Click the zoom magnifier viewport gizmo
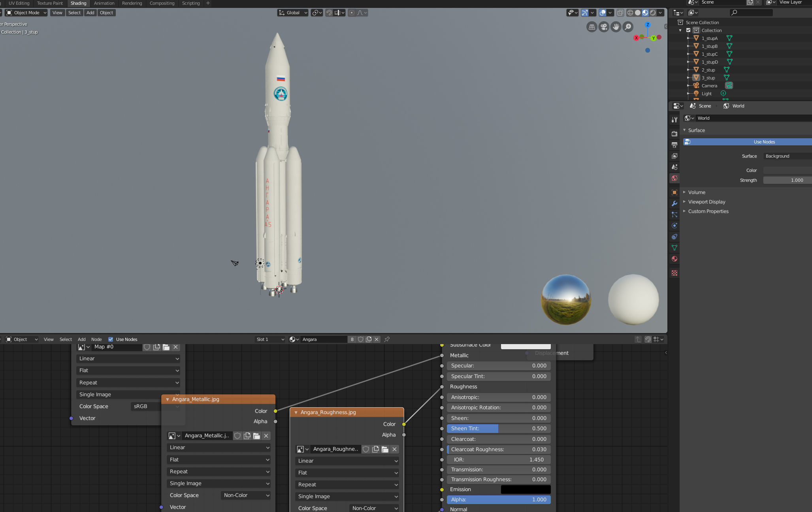The width and height of the screenshot is (812, 512). 628,27
